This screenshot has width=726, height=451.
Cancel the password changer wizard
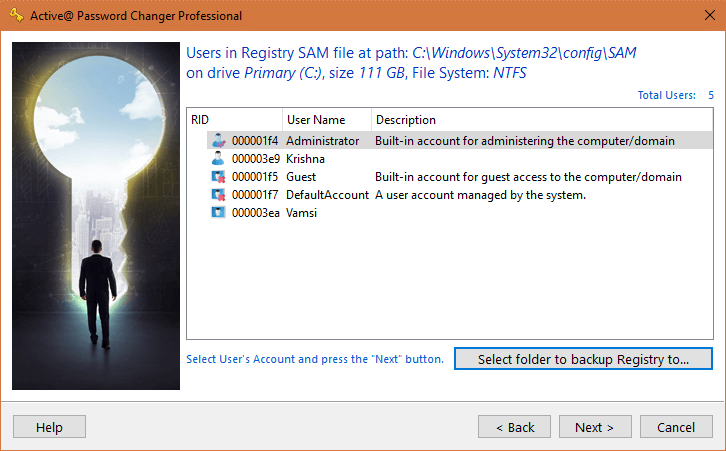click(x=676, y=427)
